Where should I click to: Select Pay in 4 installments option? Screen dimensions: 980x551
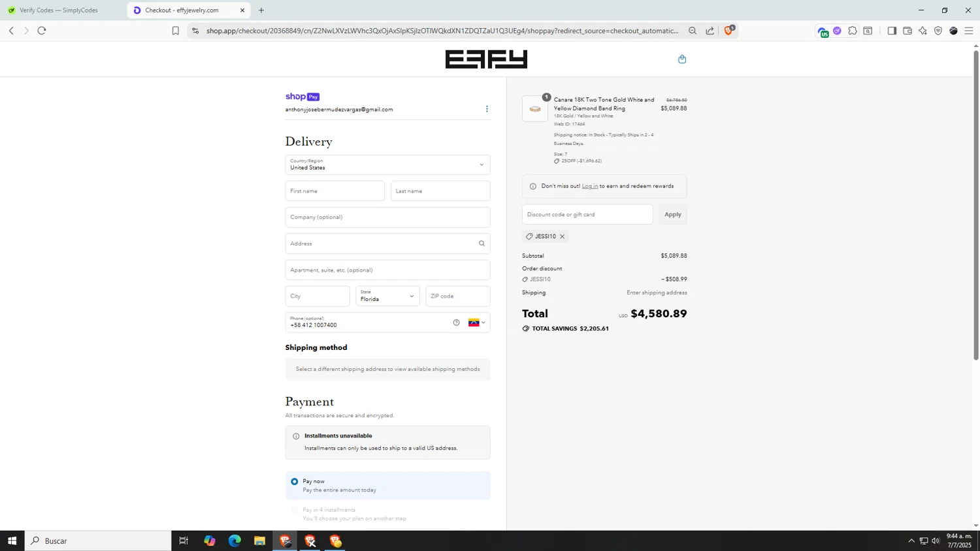(295, 510)
